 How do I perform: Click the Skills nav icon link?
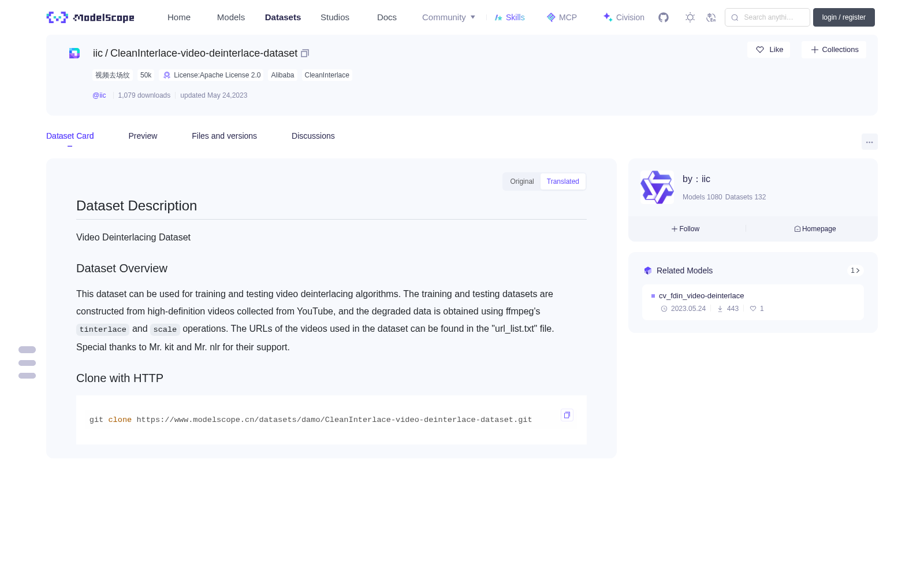pos(509,17)
